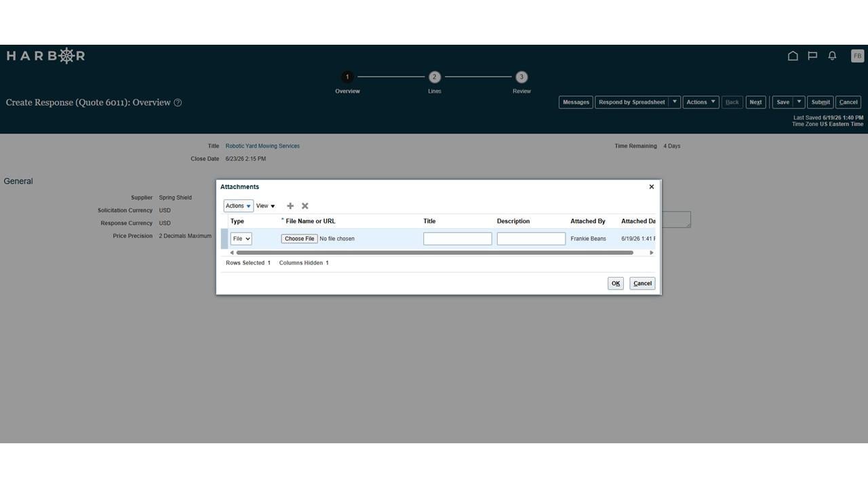The image size is (868, 488).
Task: Add a new attachment row with plus icon
Action: coord(290,206)
